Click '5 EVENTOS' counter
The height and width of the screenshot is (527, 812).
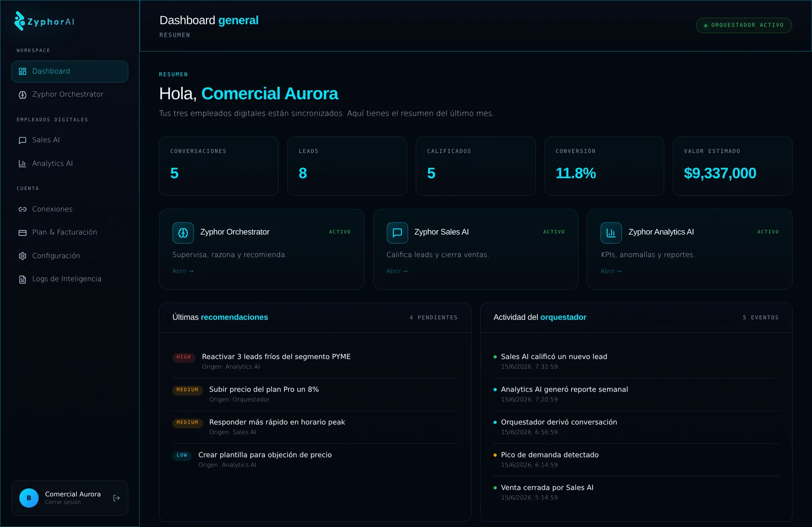click(761, 318)
